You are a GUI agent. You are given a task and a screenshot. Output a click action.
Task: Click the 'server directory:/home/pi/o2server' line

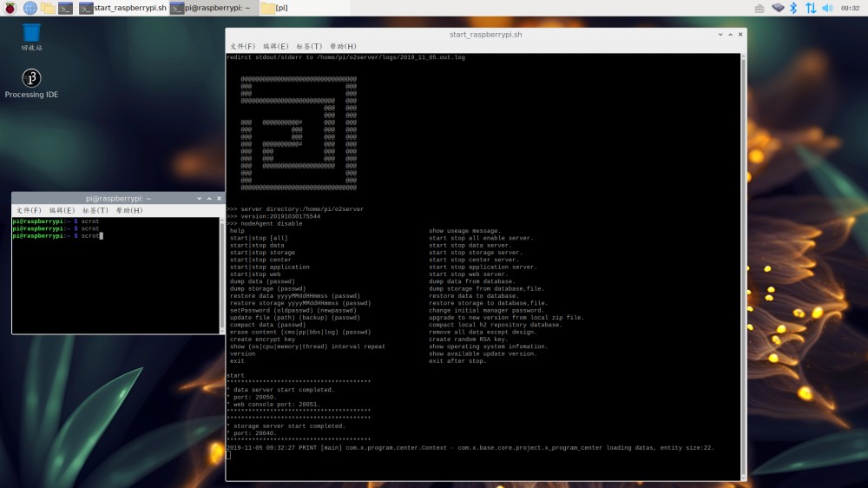click(x=295, y=209)
